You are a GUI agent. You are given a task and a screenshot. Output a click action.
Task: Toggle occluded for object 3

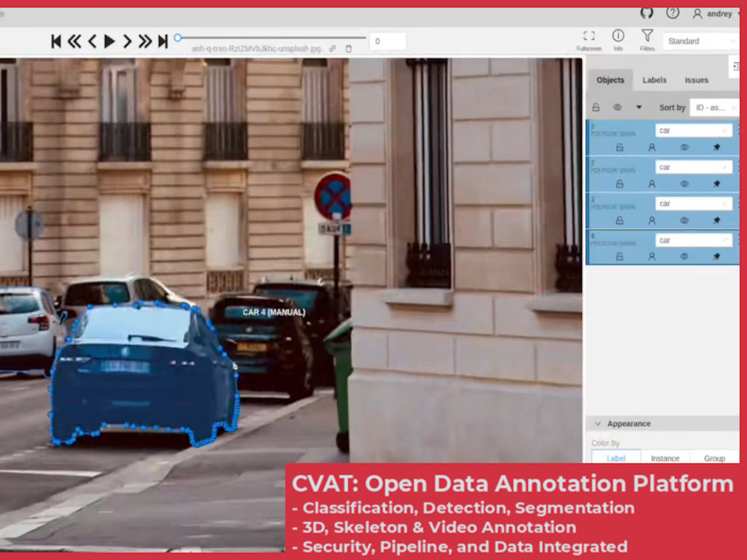(x=651, y=220)
